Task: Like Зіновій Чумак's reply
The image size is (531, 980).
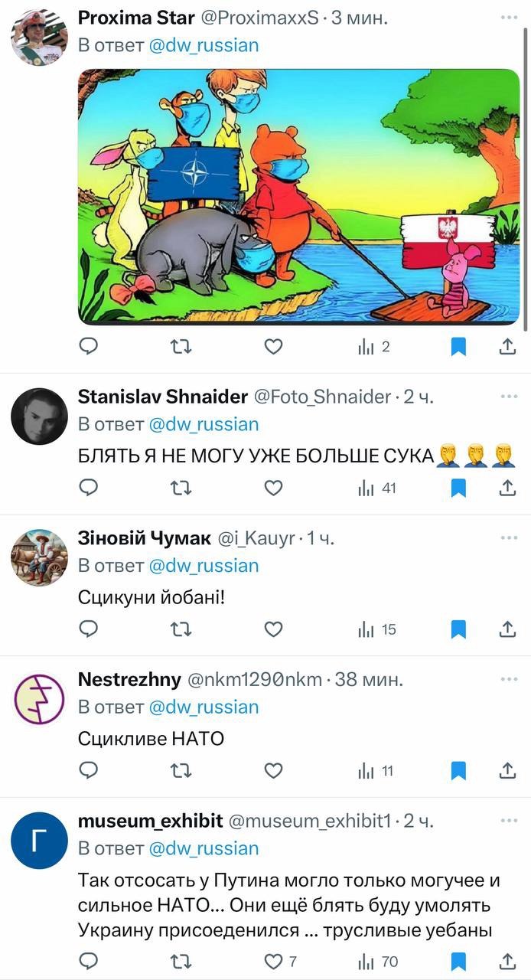Action: [x=273, y=629]
